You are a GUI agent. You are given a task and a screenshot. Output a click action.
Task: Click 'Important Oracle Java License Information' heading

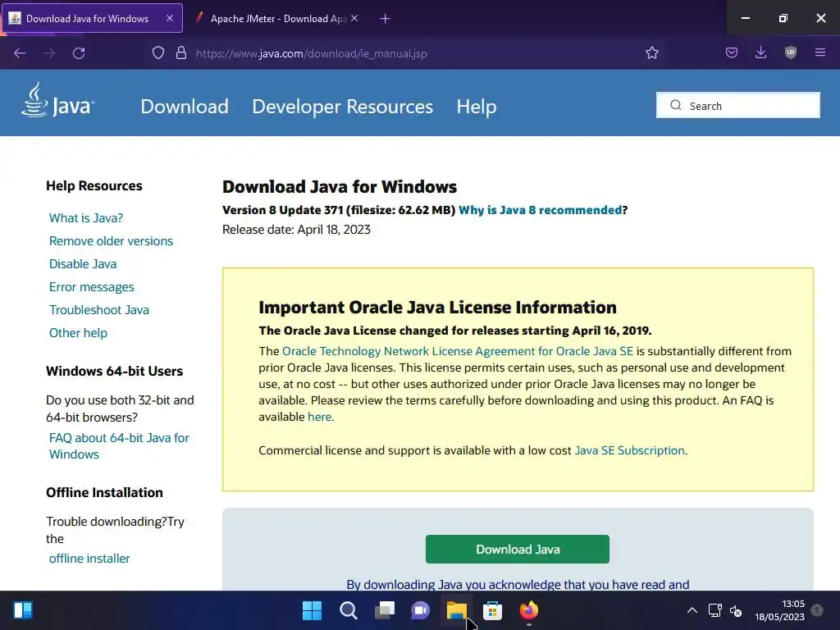coord(437,307)
